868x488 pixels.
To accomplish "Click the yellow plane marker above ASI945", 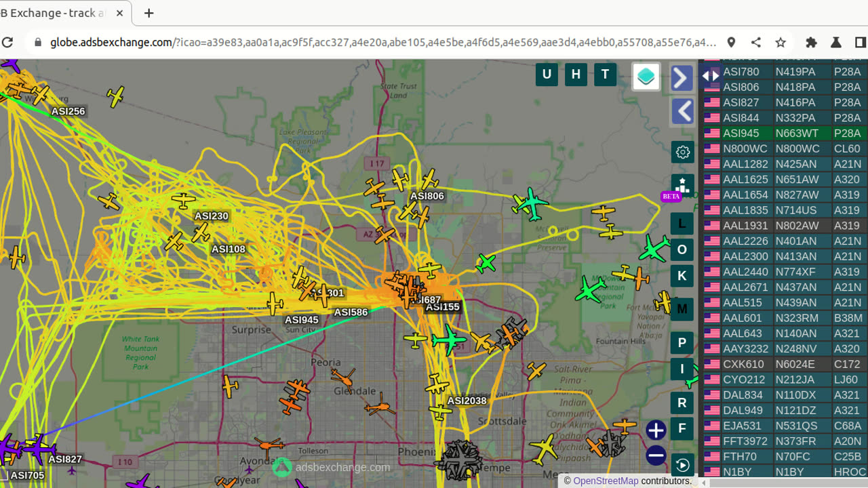I will [x=275, y=303].
